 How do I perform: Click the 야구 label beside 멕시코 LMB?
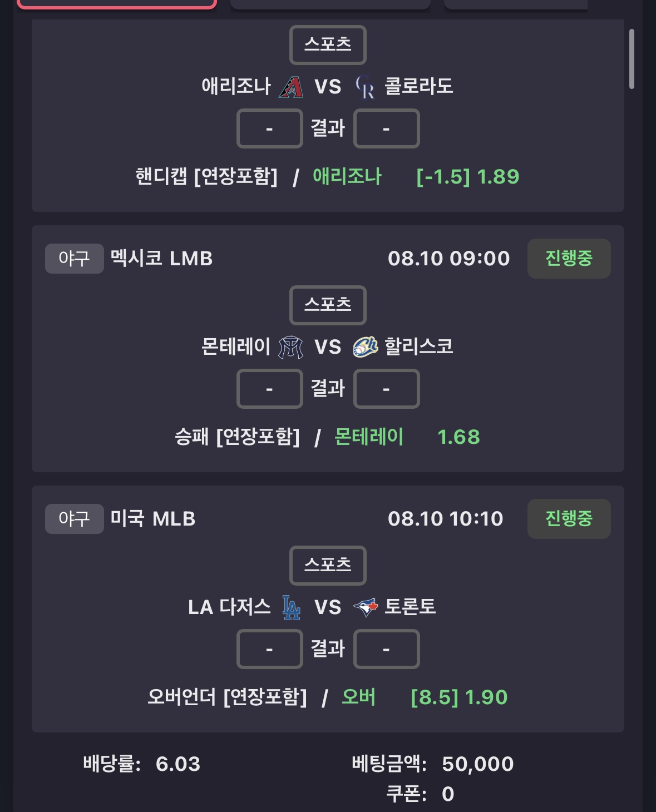[74, 259]
